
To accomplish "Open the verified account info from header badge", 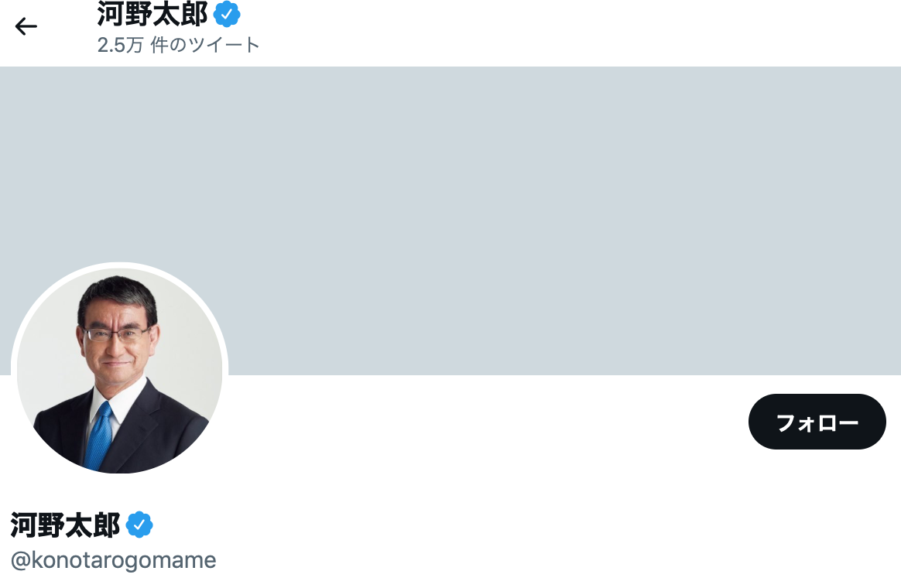I will (227, 15).
